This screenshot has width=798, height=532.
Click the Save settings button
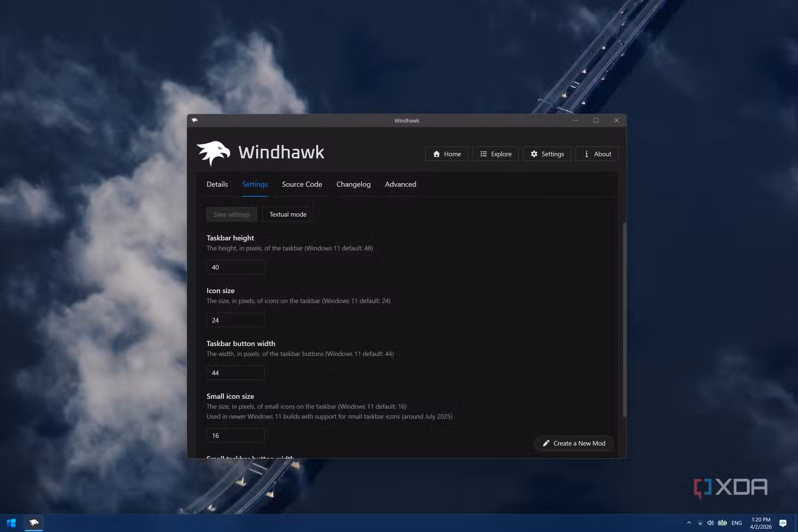[232, 214]
